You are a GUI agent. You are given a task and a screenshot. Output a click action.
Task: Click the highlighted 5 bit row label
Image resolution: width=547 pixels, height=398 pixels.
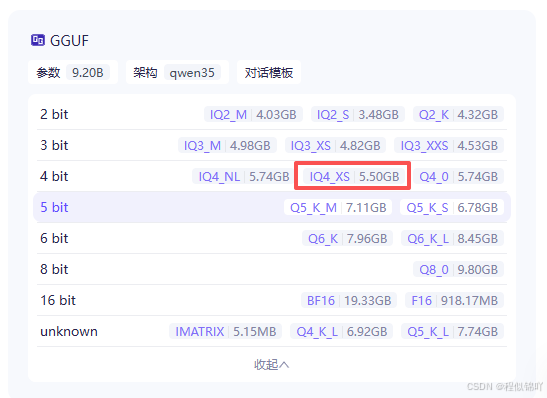54,208
